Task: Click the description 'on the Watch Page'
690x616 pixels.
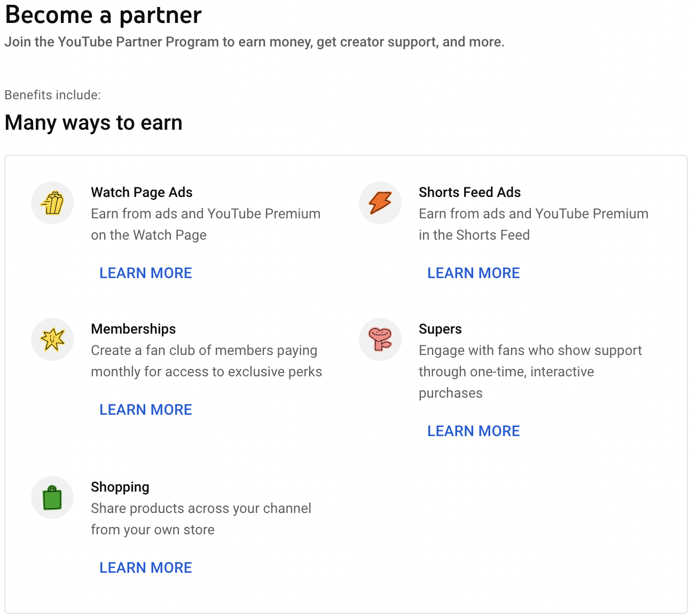Action: (x=148, y=235)
